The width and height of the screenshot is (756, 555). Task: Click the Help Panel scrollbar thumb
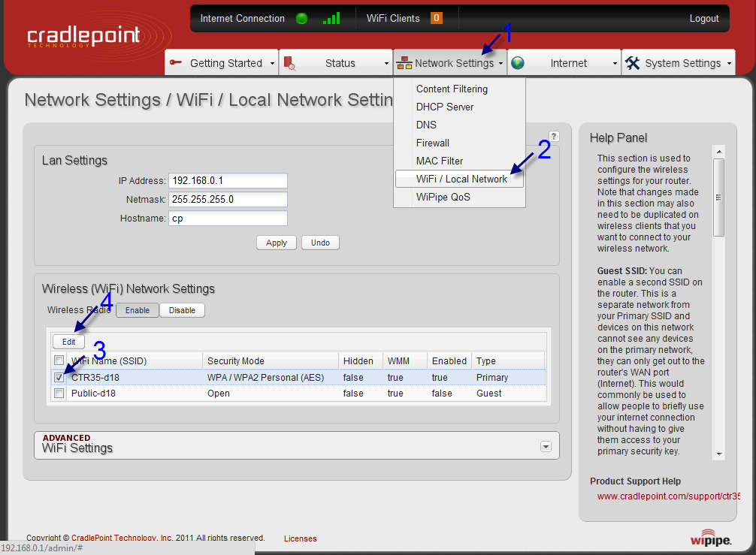719,198
